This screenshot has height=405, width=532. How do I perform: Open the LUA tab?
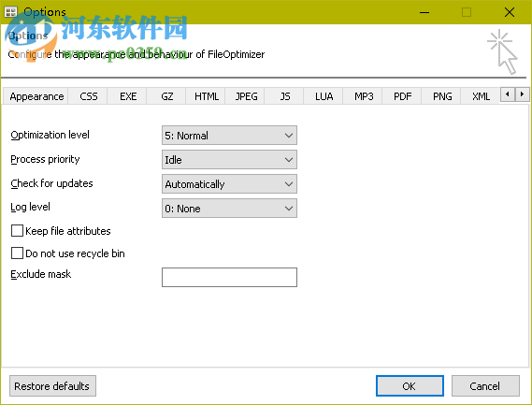pyautogui.click(x=324, y=96)
